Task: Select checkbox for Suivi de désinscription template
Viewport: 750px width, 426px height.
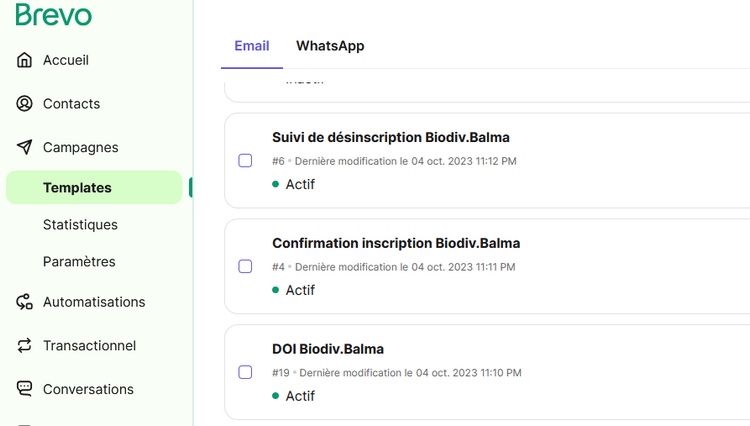Action: (x=245, y=160)
